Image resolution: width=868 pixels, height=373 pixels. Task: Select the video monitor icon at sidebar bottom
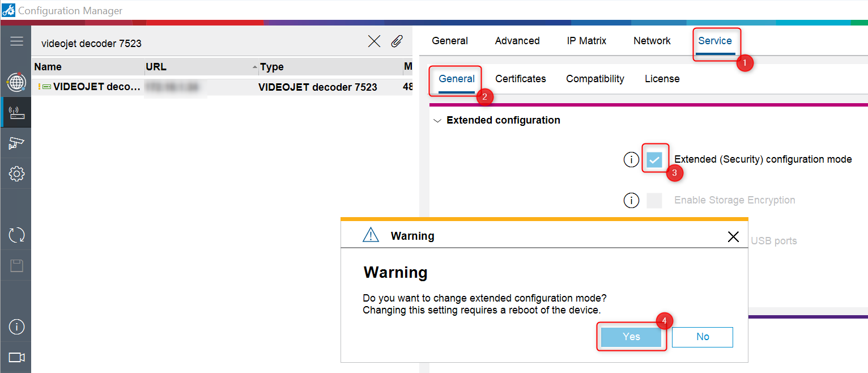pos(16,357)
